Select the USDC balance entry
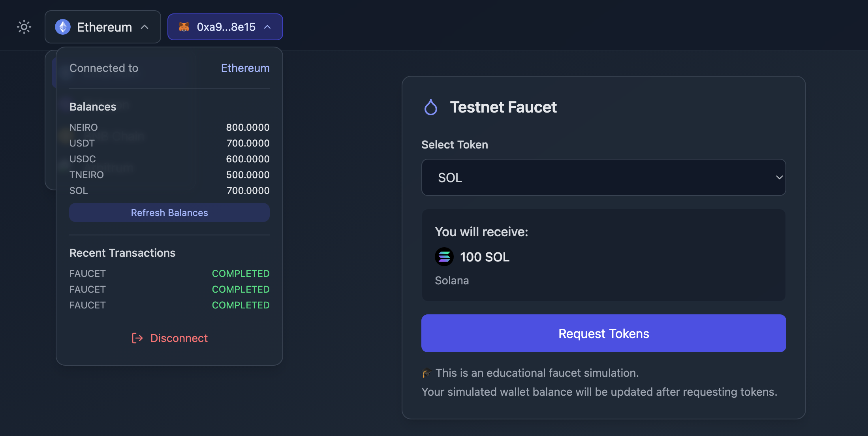The height and width of the screenshot is (436, 868). tap(169, 159)
